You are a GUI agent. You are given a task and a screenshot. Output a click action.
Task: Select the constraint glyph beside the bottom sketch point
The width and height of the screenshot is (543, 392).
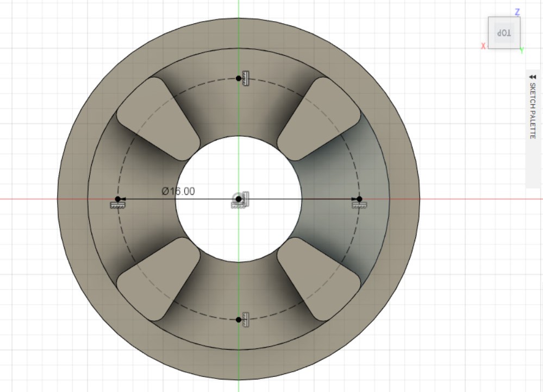(x=246, y=319)
